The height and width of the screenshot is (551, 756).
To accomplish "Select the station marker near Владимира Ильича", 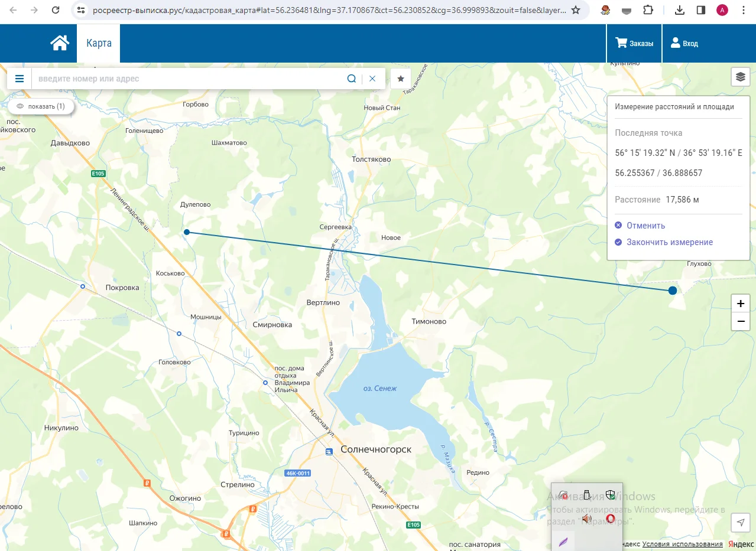I will coord(265,383).
